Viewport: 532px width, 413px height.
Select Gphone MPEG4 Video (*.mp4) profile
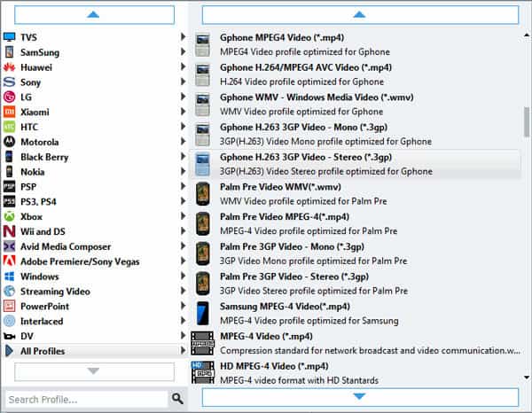pyautogui.click(x=355, y=45)
